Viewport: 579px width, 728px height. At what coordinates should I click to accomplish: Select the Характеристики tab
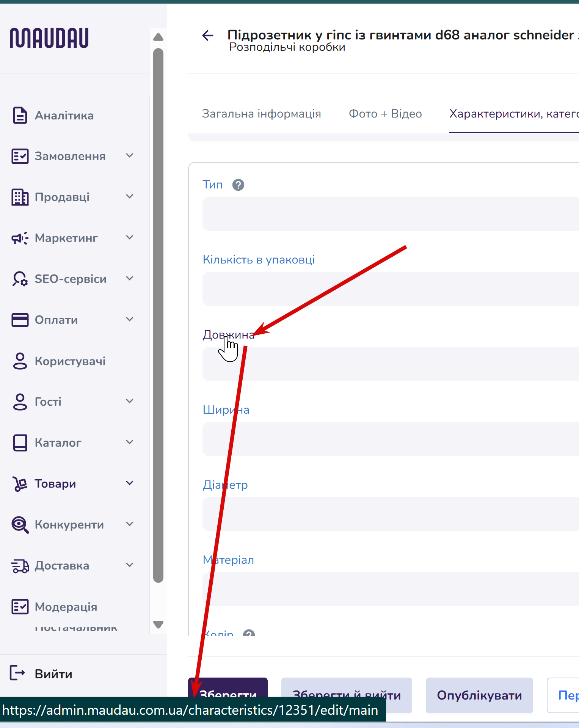pos(514,114)
